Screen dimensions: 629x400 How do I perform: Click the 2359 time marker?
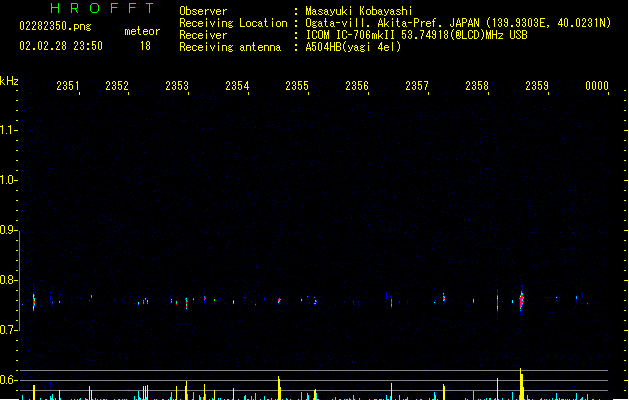[537, 86]
